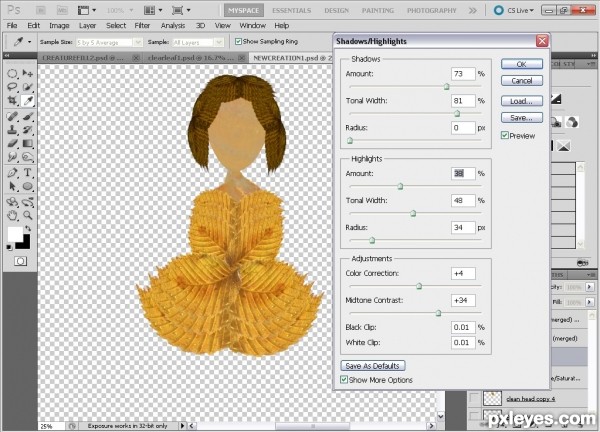Select the Hand tool
Viewport: 600px width, 432px height.
(x=12, y=215)
